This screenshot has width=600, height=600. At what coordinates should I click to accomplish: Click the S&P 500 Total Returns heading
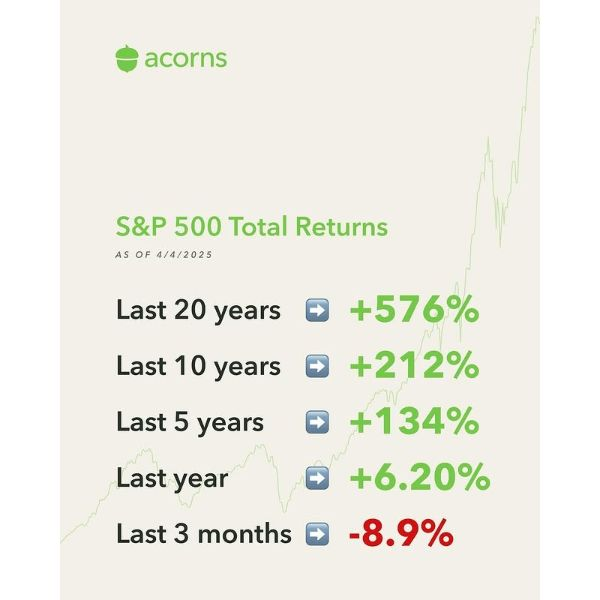(252, 227)
